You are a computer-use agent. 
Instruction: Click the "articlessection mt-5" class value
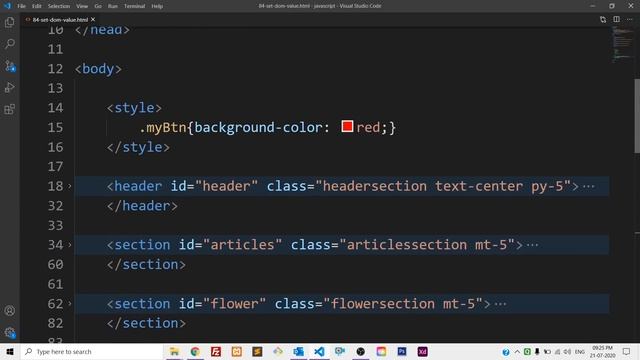[427, 245]
